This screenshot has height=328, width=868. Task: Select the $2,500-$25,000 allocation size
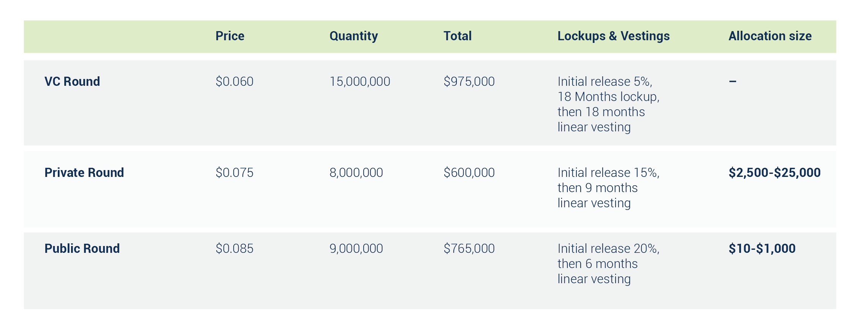775,173
